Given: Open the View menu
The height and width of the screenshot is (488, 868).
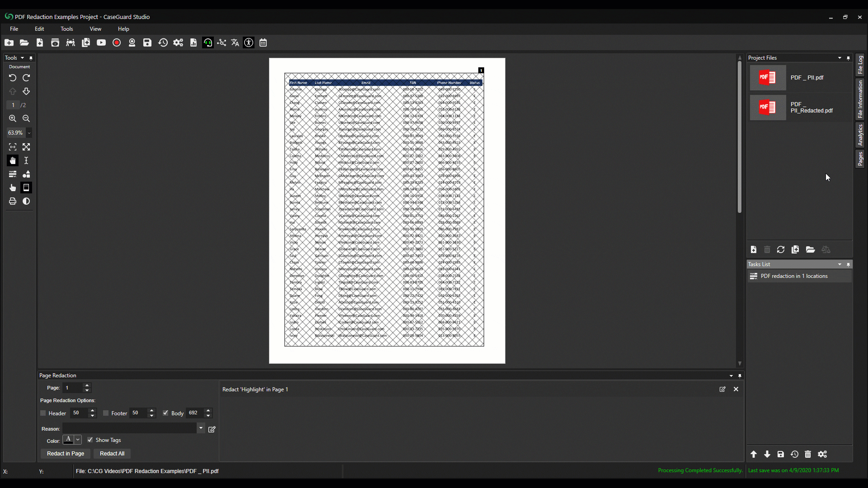Looking at the screenshot, I should pos(95,28).
